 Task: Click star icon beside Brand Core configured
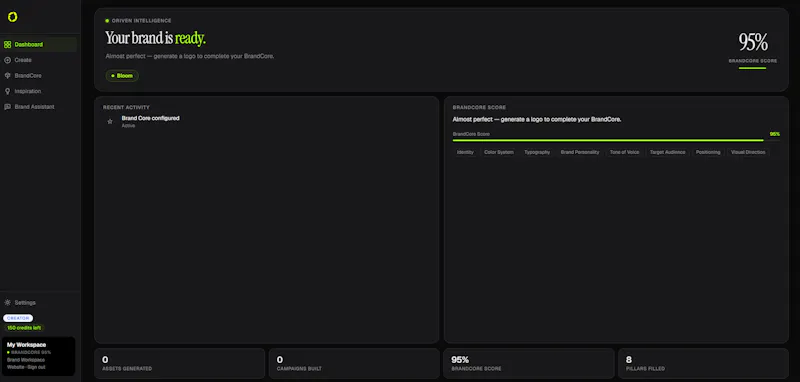110,121
